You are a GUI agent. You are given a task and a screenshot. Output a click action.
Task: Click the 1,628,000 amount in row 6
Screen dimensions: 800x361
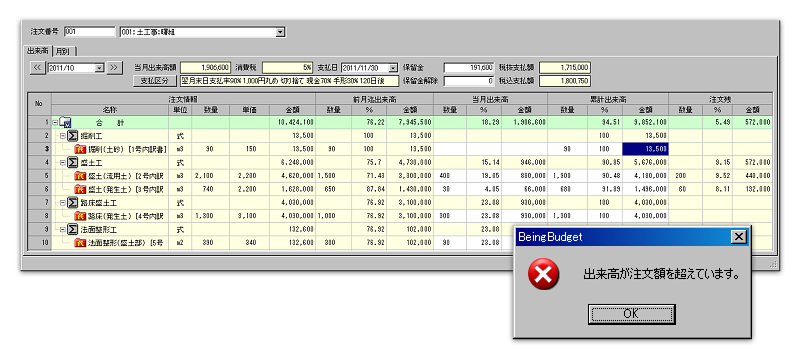(x=293, y=189)
